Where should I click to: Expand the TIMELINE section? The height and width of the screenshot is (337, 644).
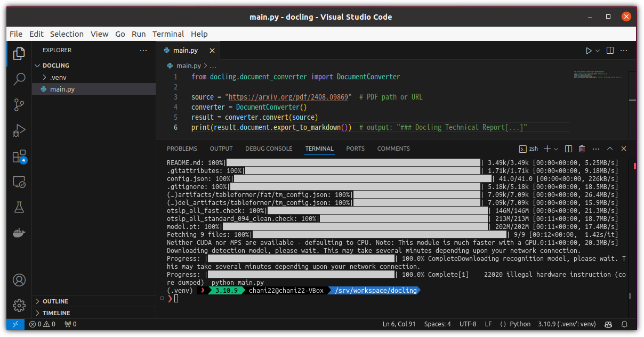(94, 313)
